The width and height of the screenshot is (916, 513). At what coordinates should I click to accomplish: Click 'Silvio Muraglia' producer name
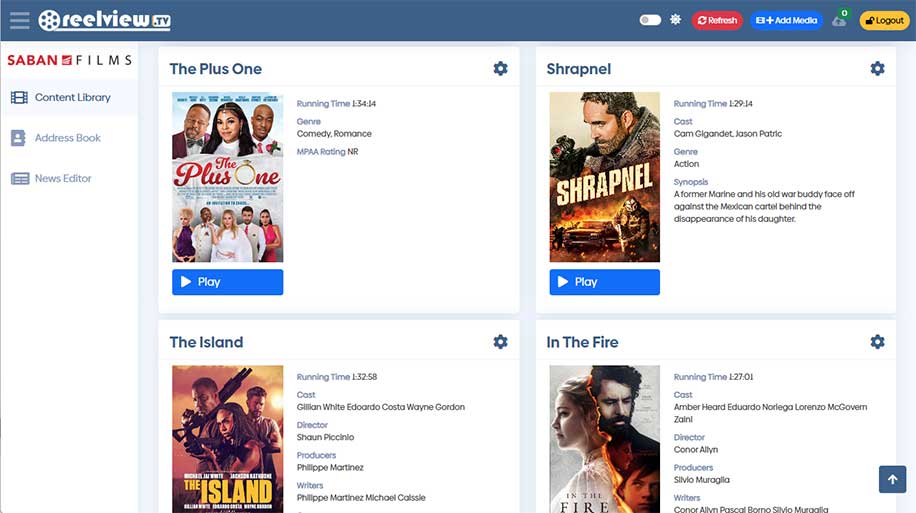[x=702, y=480]
